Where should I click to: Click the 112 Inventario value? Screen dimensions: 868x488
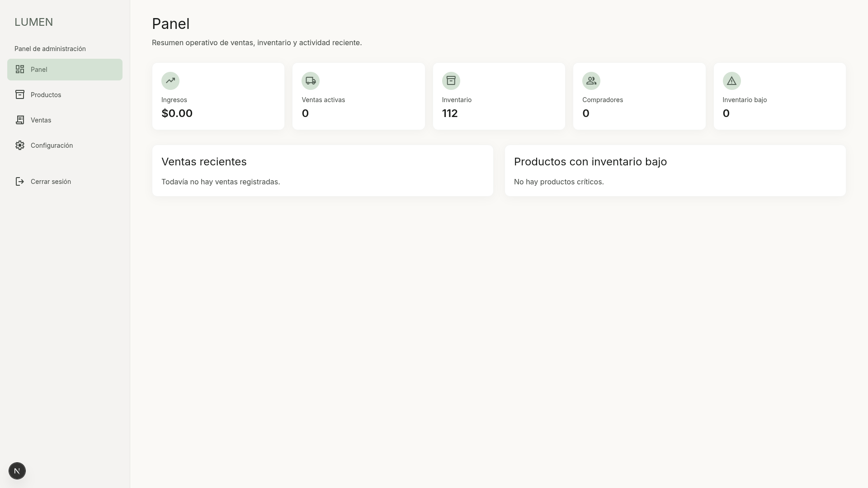coord(450,113)
